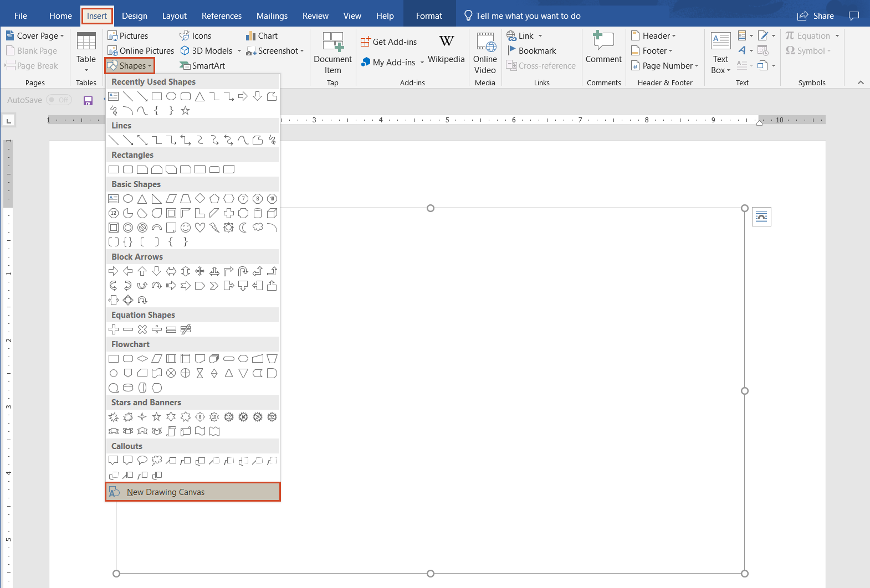Select the cloud shape in Basic Shapes
Screen dimensions: 870x588
[258, 228]
